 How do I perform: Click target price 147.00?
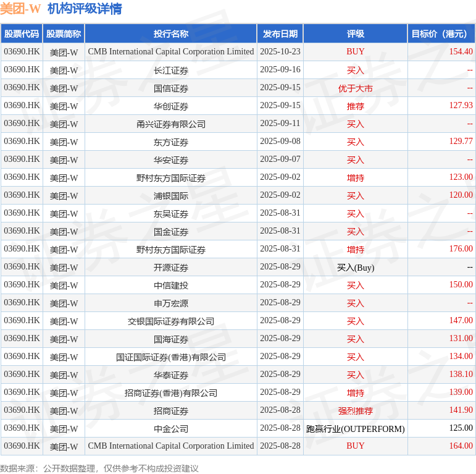click(x=461, y=320)
